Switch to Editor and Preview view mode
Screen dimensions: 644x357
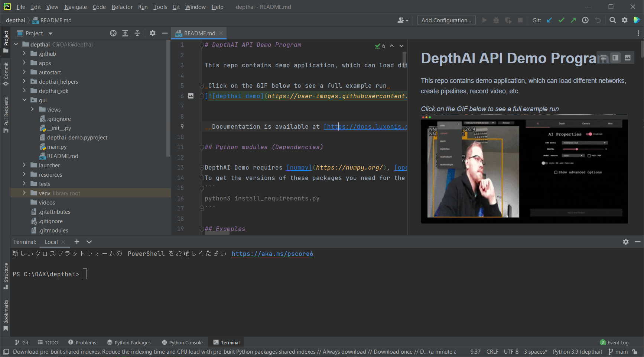[615, 58]
